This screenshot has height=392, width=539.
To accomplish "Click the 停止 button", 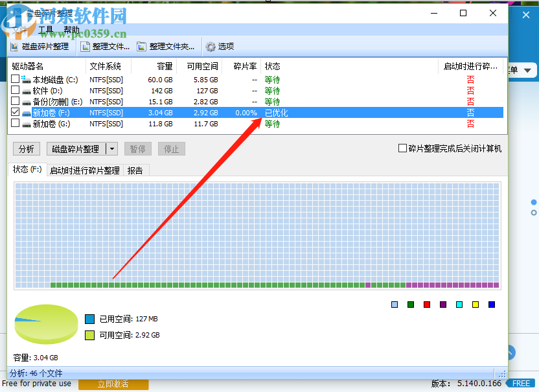I will pyautogui.click(x=171, y=149).
